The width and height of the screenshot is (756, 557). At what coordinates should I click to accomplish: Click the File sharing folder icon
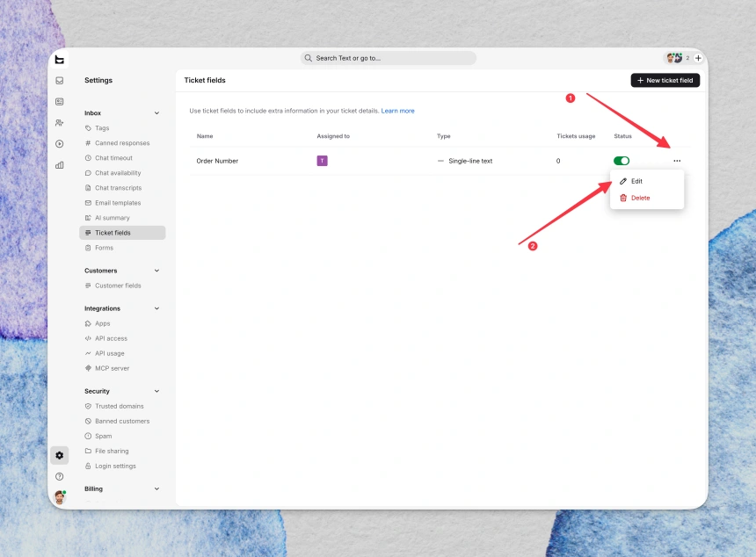click(x=88, y=451)
